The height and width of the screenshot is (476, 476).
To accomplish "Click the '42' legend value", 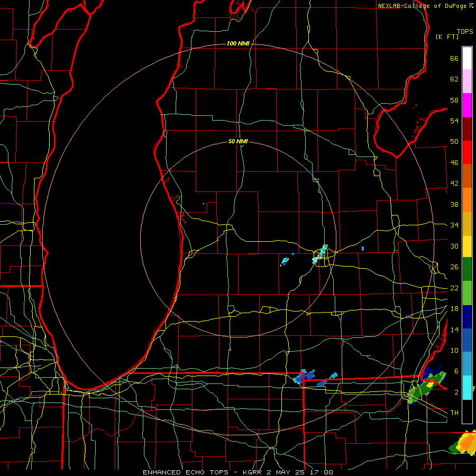I will (454, 184).
